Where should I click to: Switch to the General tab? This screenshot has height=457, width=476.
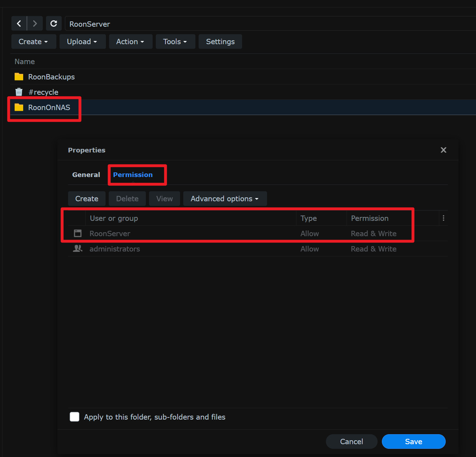(86, 175)
